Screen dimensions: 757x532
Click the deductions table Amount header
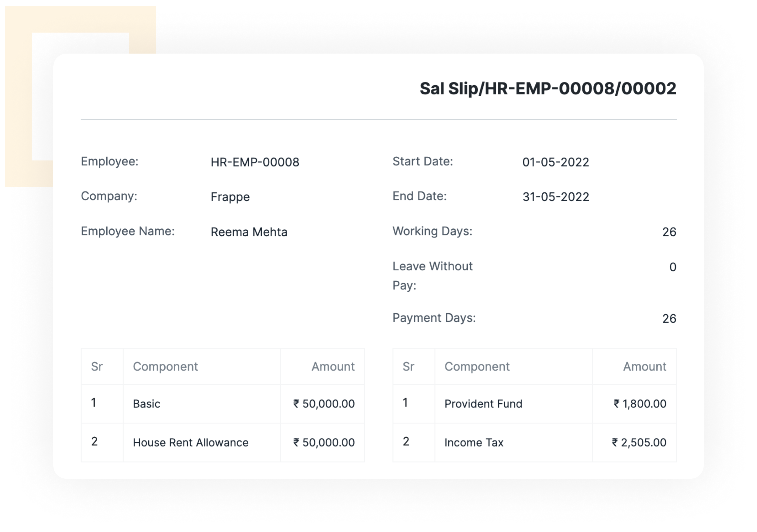click(x=645, y=367)
